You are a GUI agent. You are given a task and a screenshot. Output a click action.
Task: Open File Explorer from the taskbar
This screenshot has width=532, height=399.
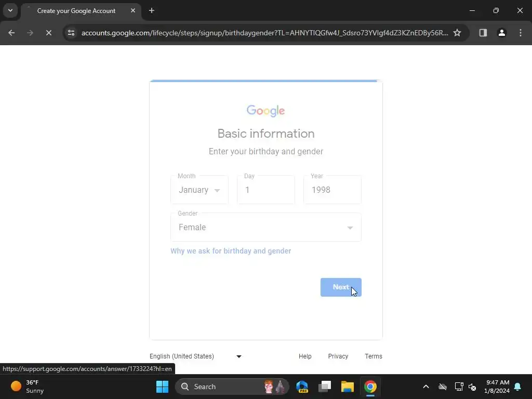pos(348,387)
